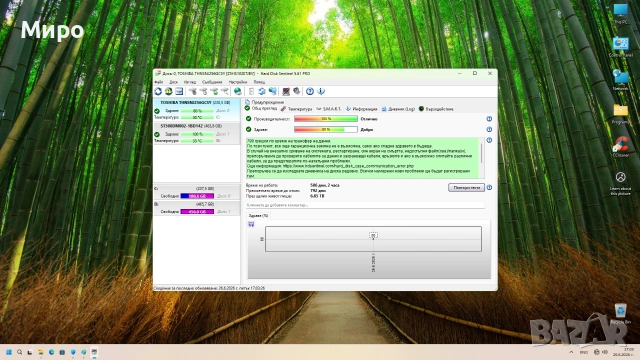The image size is (640, 360).
Task: Open Recycle Bin desktop icon
Action: pos(621,313)
